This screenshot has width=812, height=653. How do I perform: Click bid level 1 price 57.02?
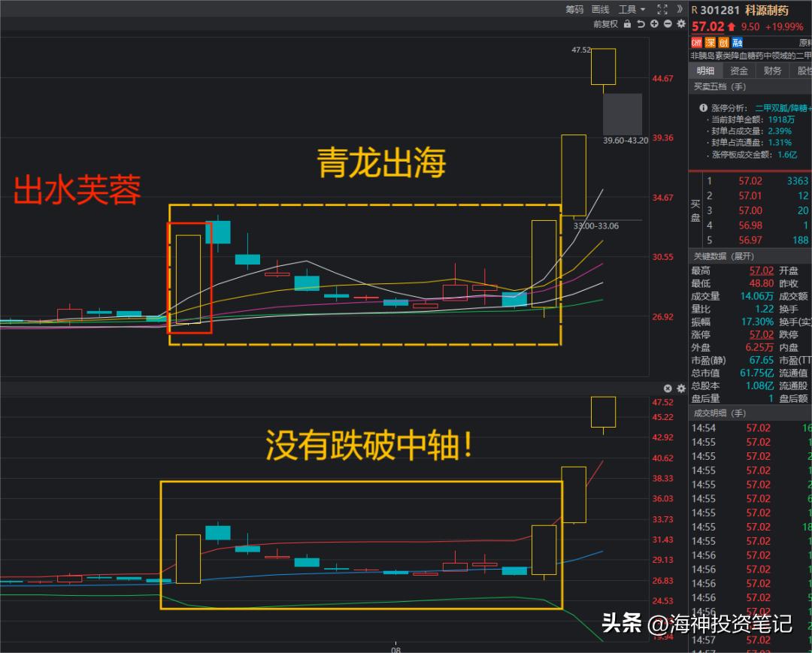(x=750, y=180)
